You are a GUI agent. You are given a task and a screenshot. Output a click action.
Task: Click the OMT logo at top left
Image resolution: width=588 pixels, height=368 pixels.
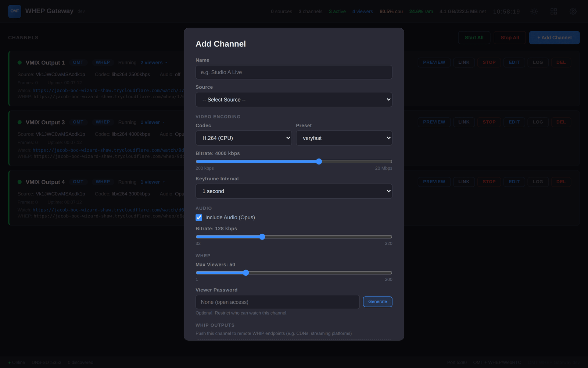14,11
